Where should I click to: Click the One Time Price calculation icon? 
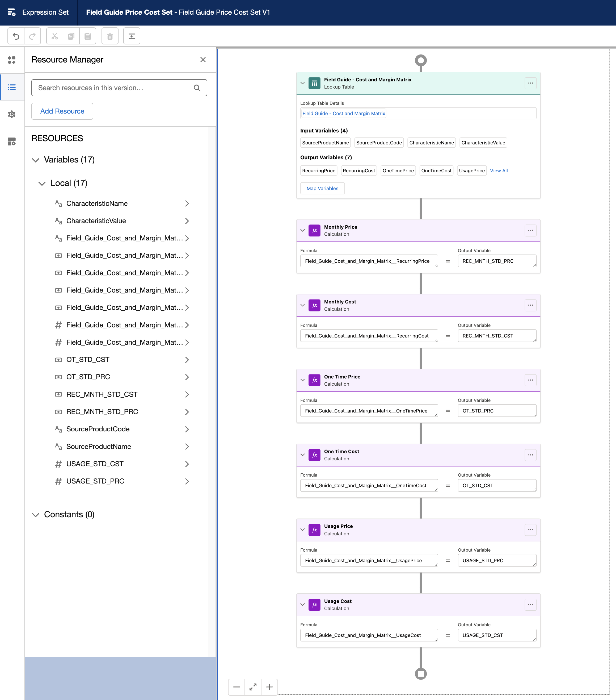click(x=315, y=380)
